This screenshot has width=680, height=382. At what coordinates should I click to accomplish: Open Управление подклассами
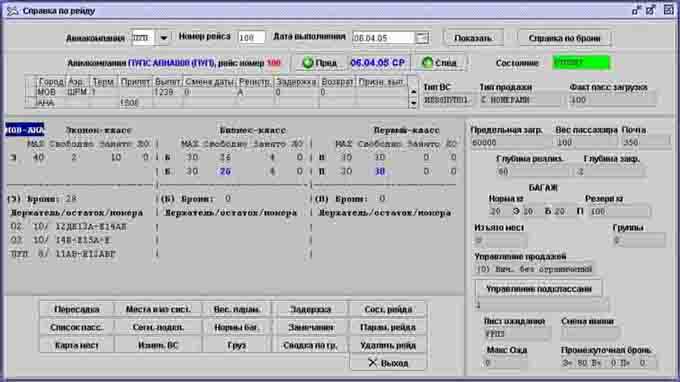(x=539, y=289)
